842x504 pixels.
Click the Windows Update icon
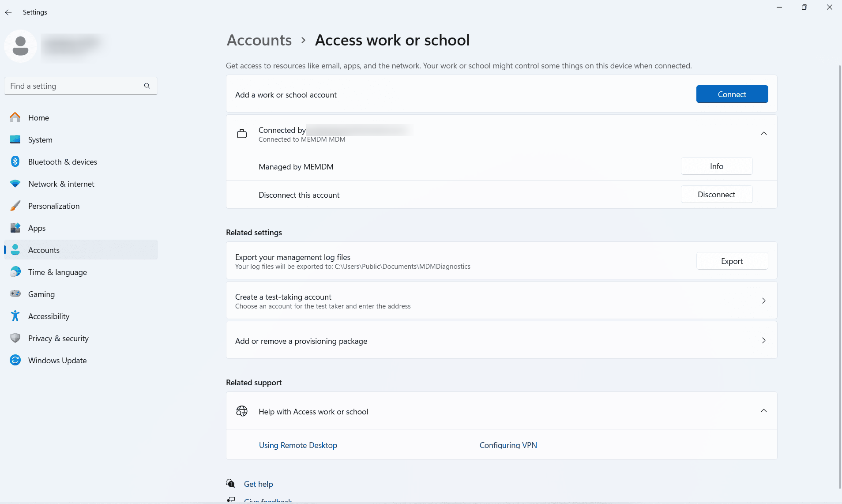coord(15,360)
